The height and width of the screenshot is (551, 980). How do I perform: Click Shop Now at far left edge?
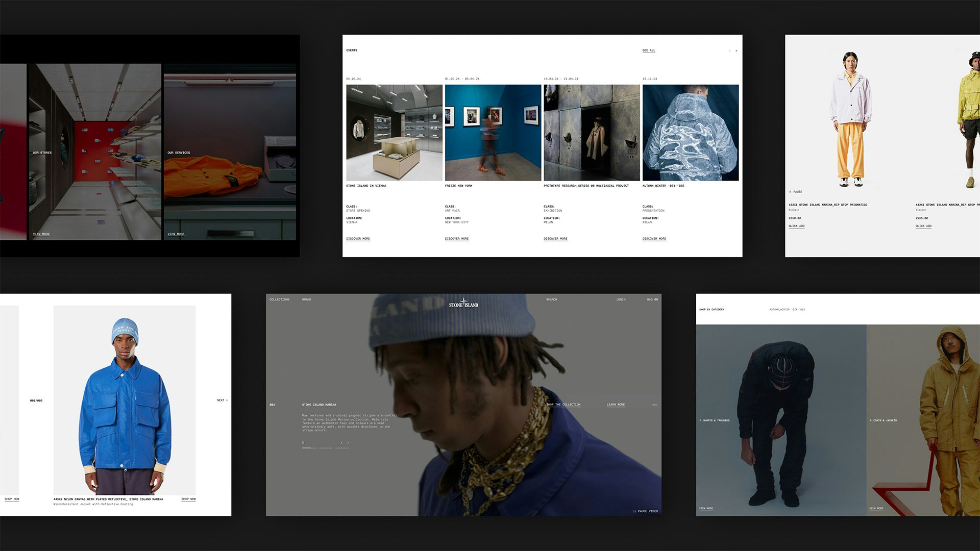[x=12, y=499]
